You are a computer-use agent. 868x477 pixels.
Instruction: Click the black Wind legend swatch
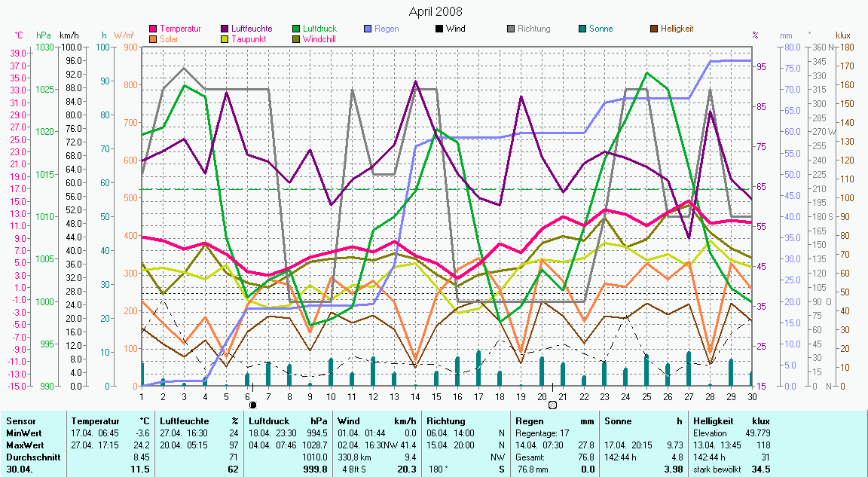click(x=440, y=29)
